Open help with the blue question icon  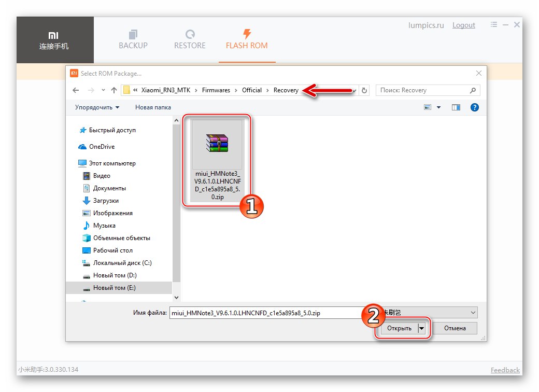(475, 107)
